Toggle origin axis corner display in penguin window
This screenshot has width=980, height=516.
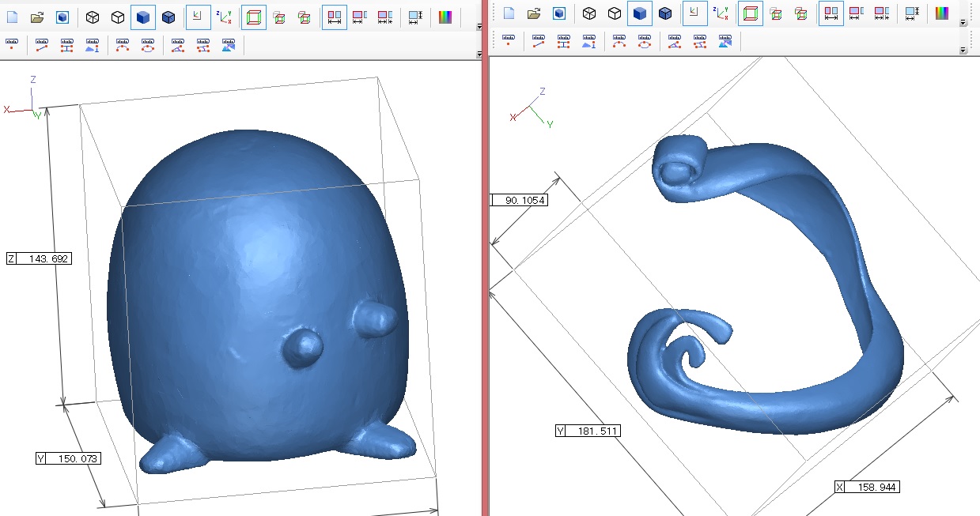click(x=199, y=17)
